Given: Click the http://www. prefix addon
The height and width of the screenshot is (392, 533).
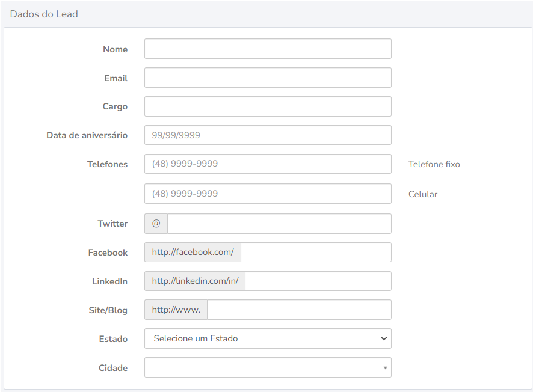Looking at the screenshot, I should [176, 310].
